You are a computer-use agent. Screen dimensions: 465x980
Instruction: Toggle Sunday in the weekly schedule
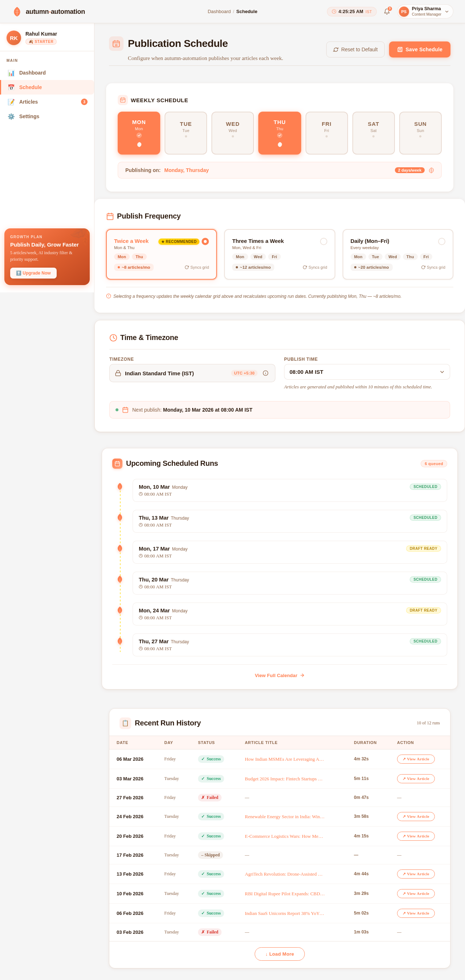pos(420,133)
